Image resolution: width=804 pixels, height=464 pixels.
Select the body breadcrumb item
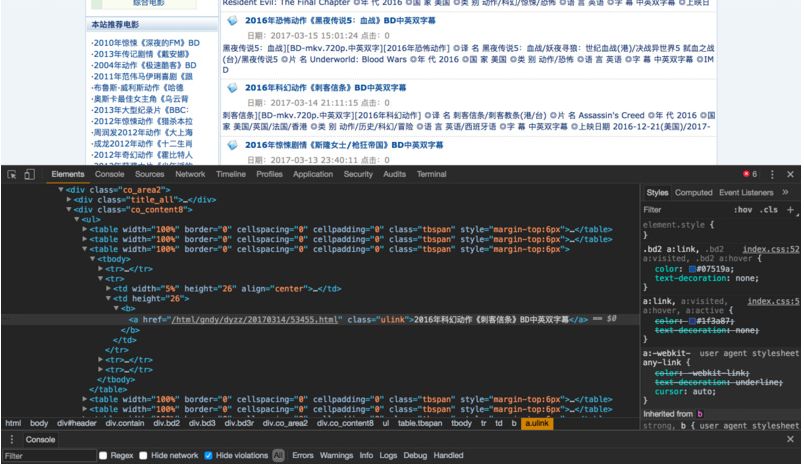pos(38,423)
